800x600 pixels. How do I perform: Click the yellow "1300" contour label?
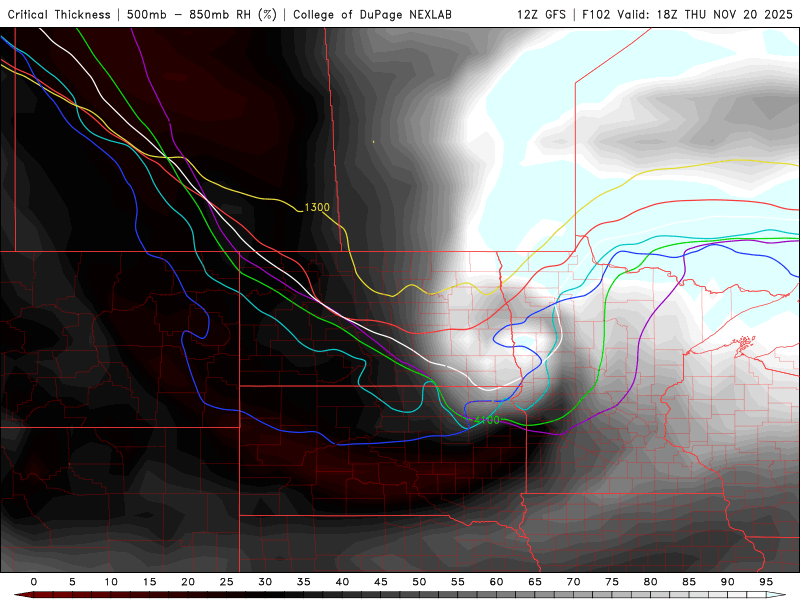coord(317,207)
